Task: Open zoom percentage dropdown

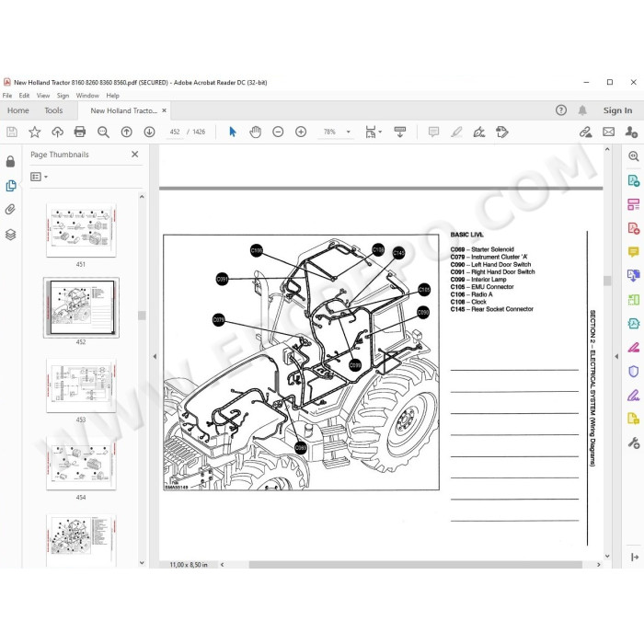Action: [x=349, y=132]
